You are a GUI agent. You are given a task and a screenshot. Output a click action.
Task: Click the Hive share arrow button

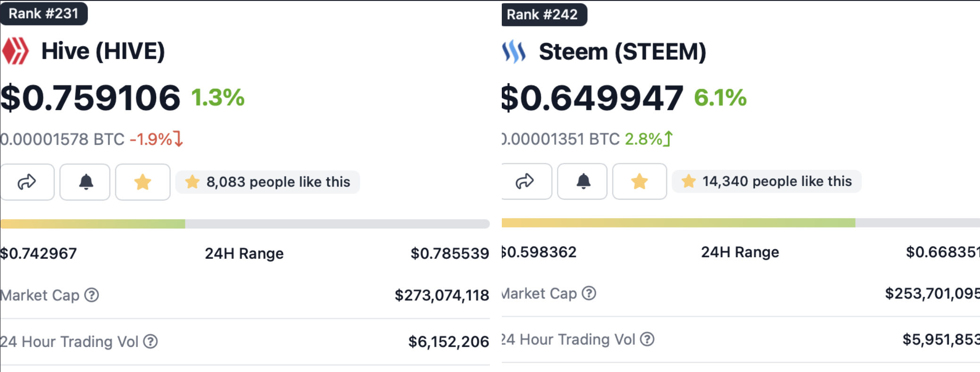click(x=27, y=182)
